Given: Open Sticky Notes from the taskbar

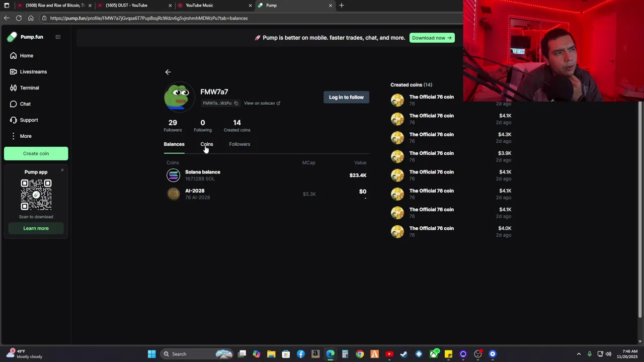Looking at the screenshot, I should 448,354.
